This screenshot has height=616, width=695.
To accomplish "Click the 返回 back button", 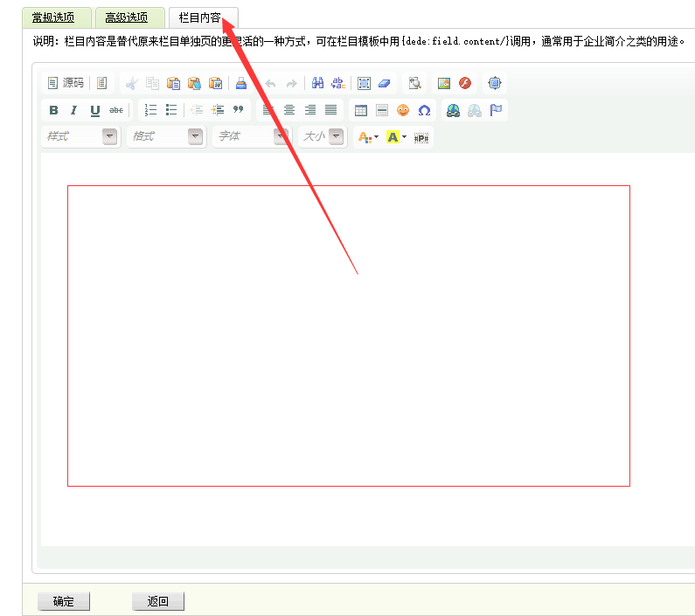I will coord(158,601).
